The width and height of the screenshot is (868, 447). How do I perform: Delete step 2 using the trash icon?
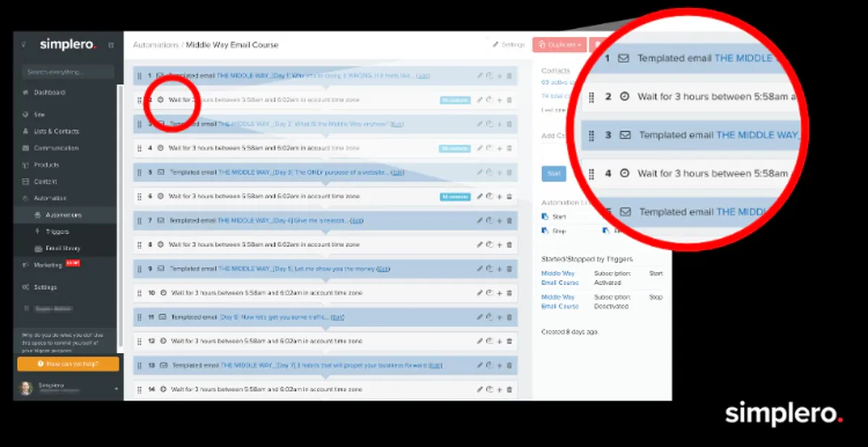click(509, 100)
